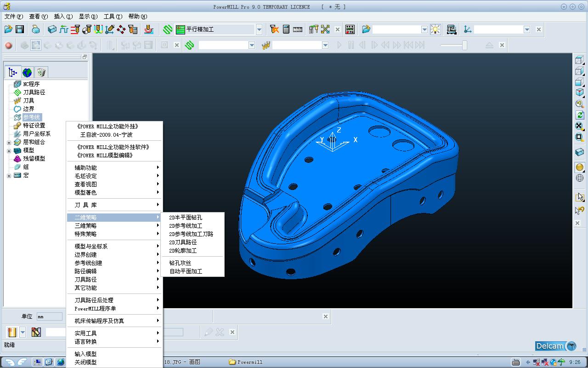Viewport: 588px width, 368px height.
Task: Click the refresh view icon on right toolbar
Action: pos(580,115)
